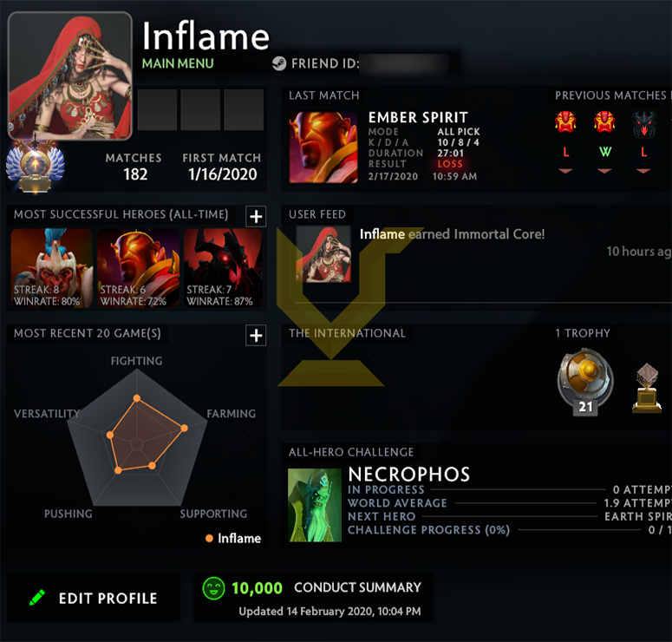The width and height of the screenshot is (672, 642).
Task: Expand arrow under first previous match loss
Action: click(x=565, y=171)
